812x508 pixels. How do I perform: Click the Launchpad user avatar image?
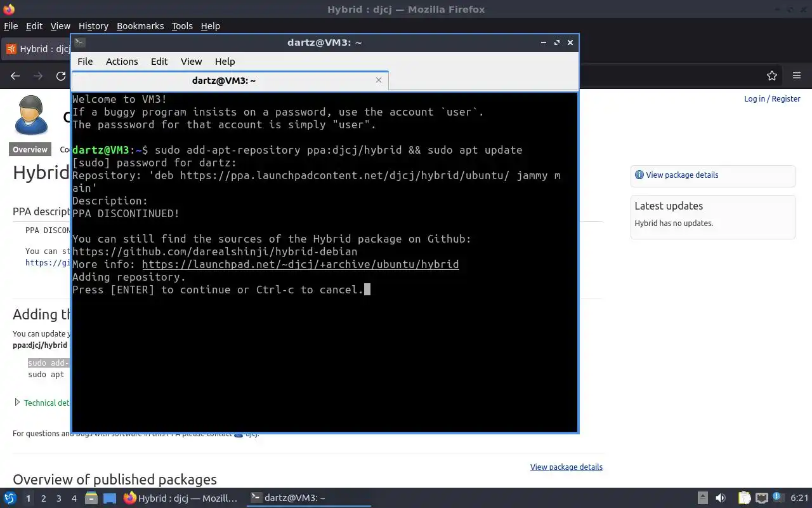point(31,115)
